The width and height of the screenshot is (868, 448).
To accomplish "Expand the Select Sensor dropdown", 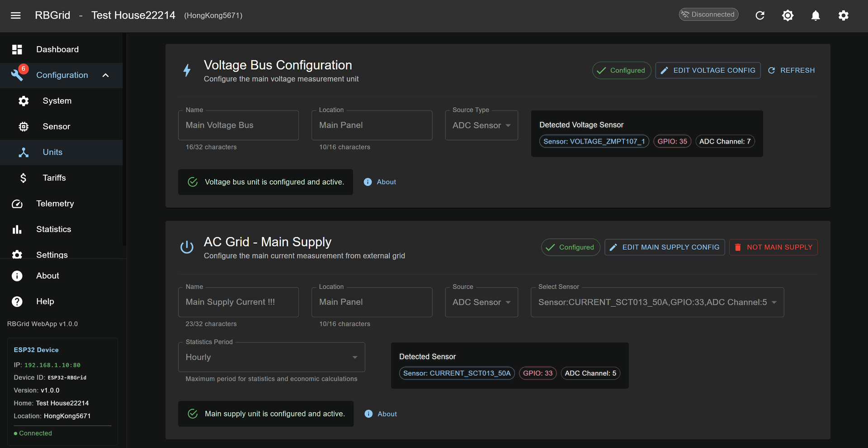I will pos(657,302).
